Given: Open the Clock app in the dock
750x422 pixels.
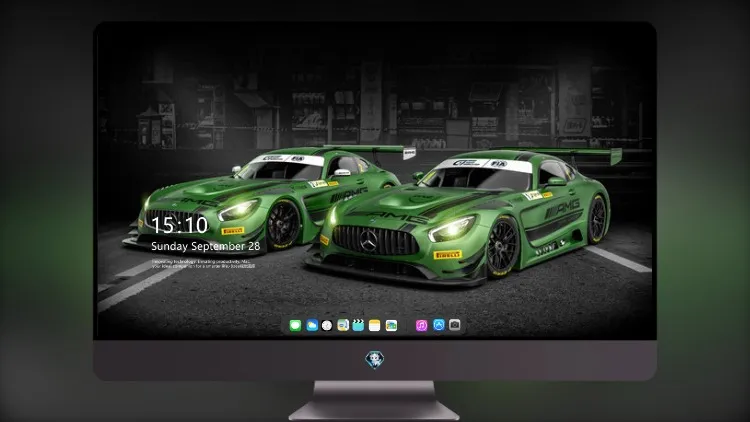Looking at the screenshot, I should [x=327, y=325].
